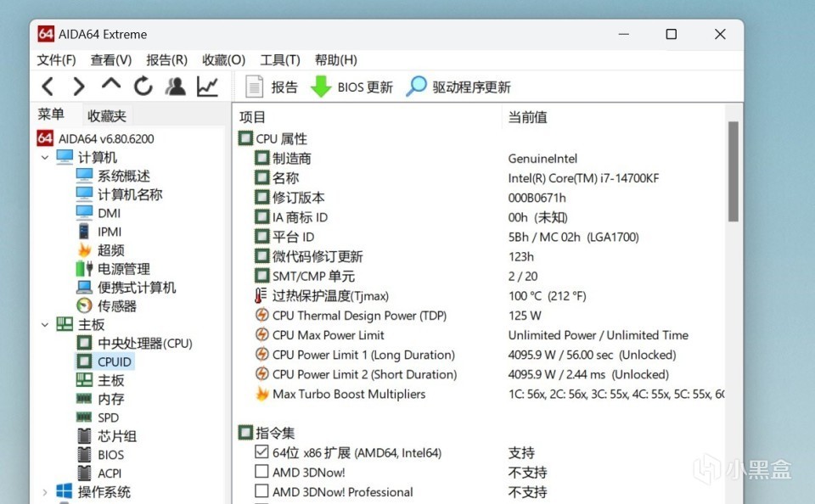Click the Max Turbo Boost Multipliers flame icon
The image size is (815, 504).
pyautogui.click(x=262, y=394)
